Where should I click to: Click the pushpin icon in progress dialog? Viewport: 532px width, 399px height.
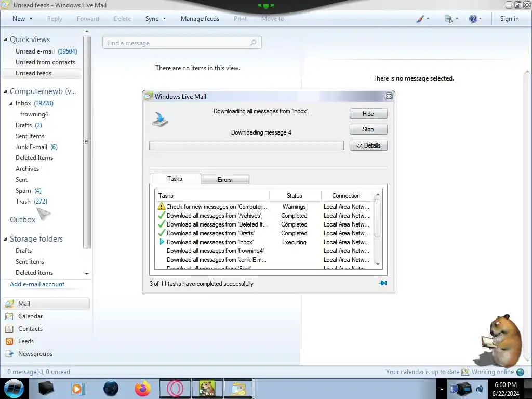383,283
